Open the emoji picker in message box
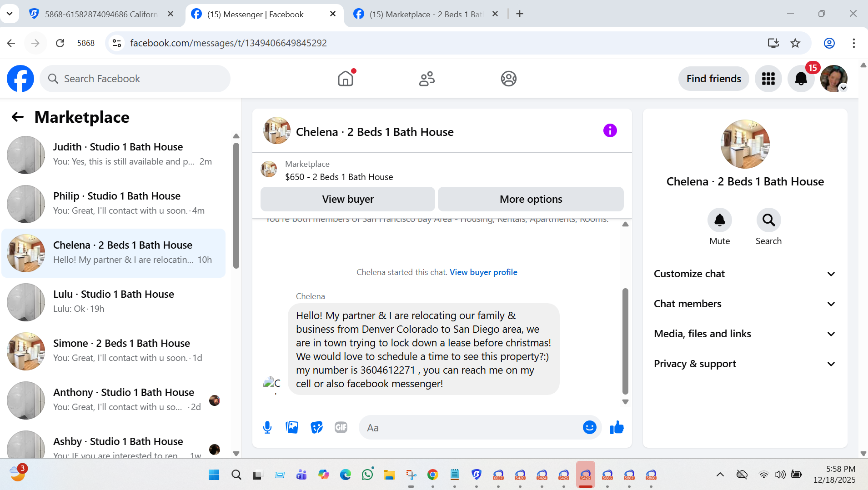The width and height of the screenshot is (868, 490). click(590, 427)
